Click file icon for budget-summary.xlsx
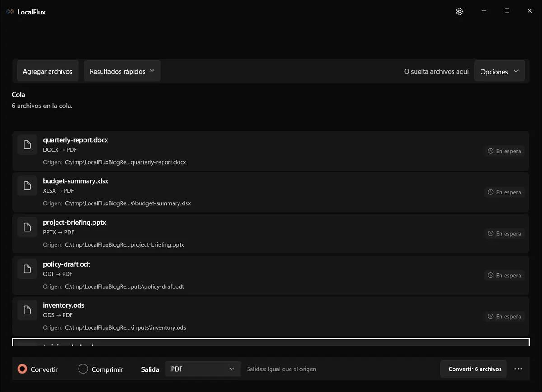The image size is (542, 392). coord(27,185)
